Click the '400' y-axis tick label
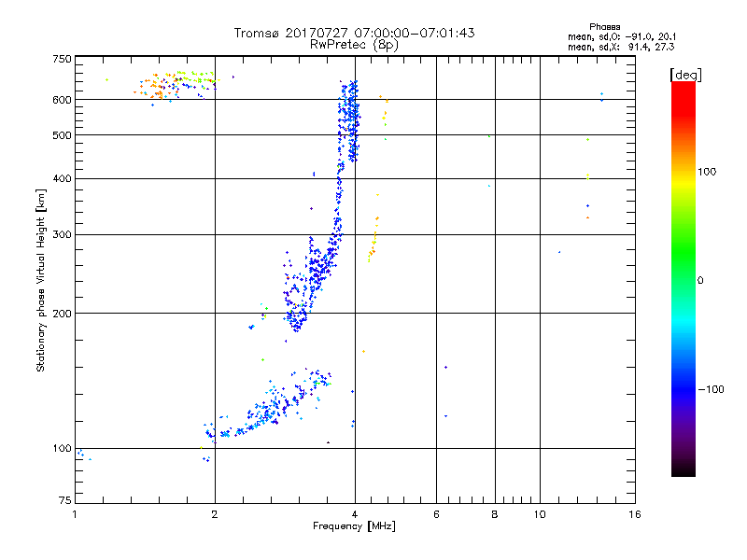Screen dimensions: 747x560 point(62,178)
